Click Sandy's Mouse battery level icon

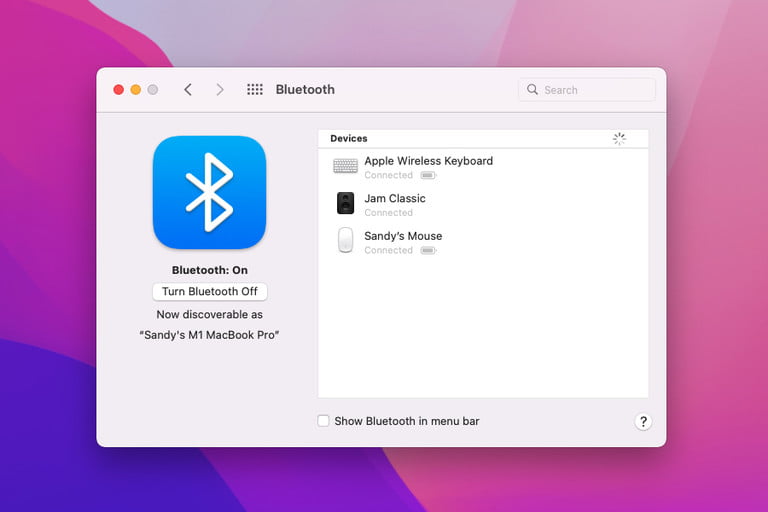pos(428,250)
